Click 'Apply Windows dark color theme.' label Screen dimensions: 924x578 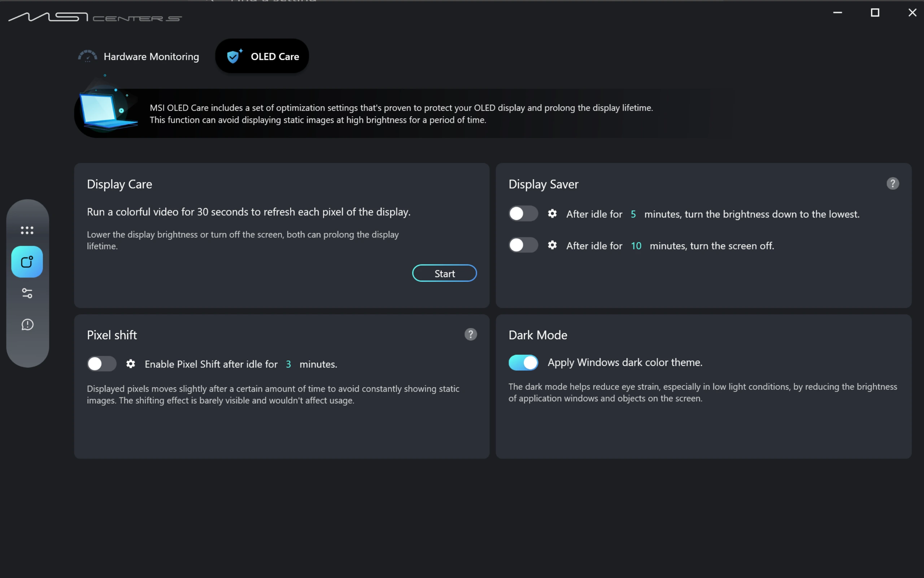click(625, 362)
